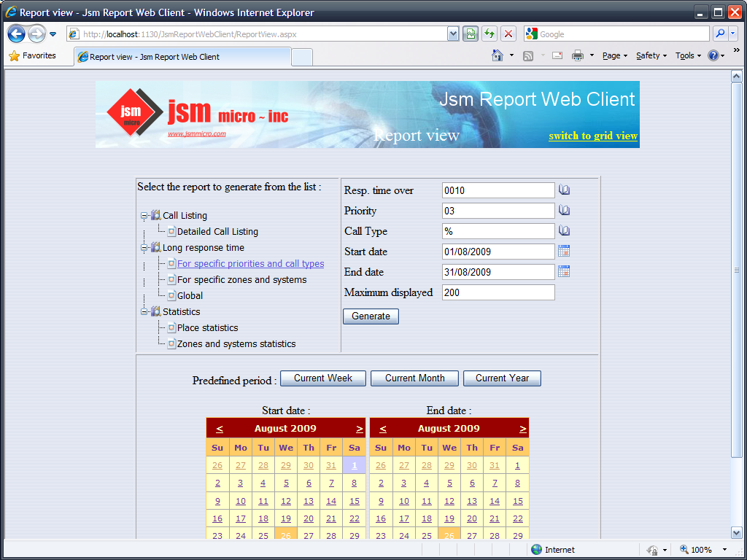Click the Home icon in command bar
This screenshot has height=560, width=747.
pyautogui.click(x=498, y=55)
